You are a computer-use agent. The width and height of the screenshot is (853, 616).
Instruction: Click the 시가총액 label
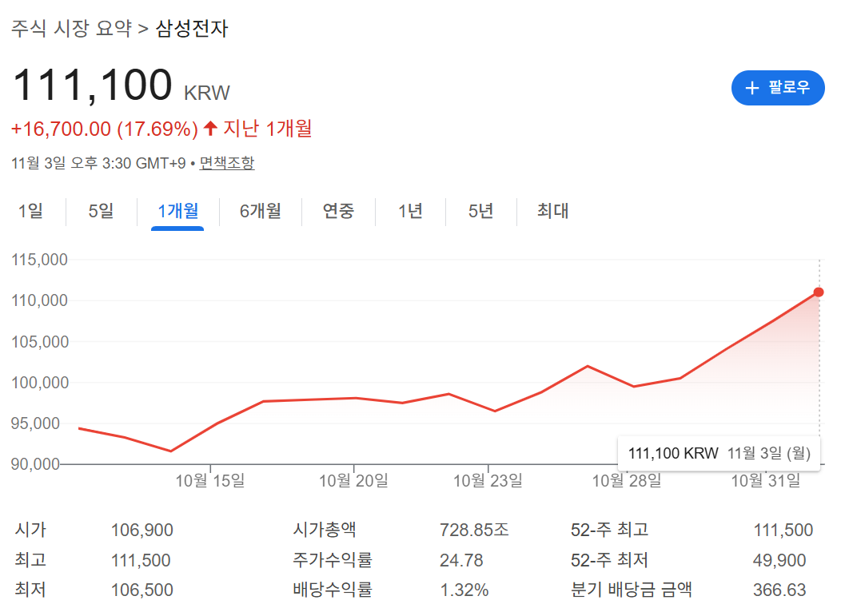(325, 530)
